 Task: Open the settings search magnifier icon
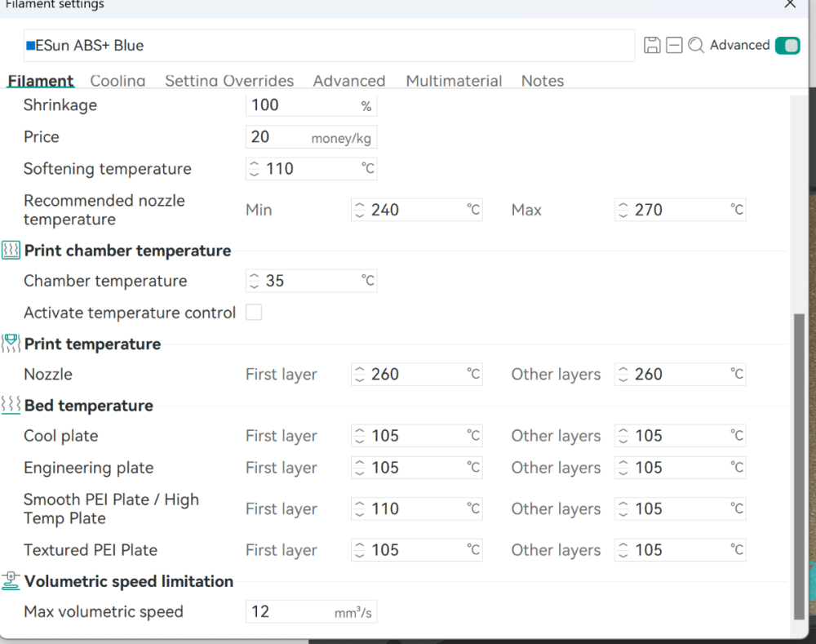click(x=696, y=45)
